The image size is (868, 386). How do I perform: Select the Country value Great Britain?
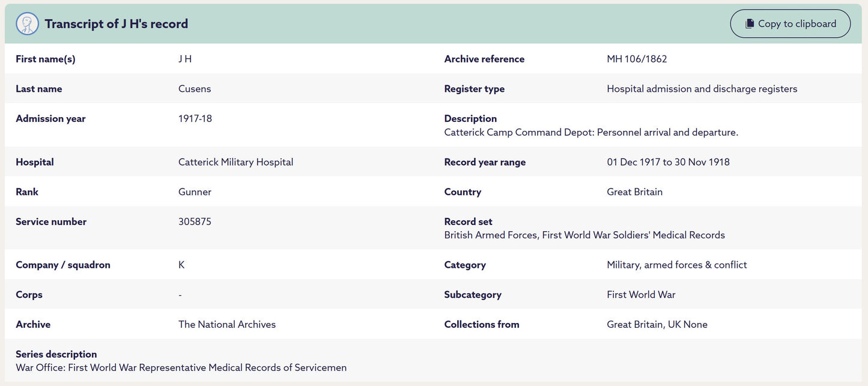click(x=634, y=192)
